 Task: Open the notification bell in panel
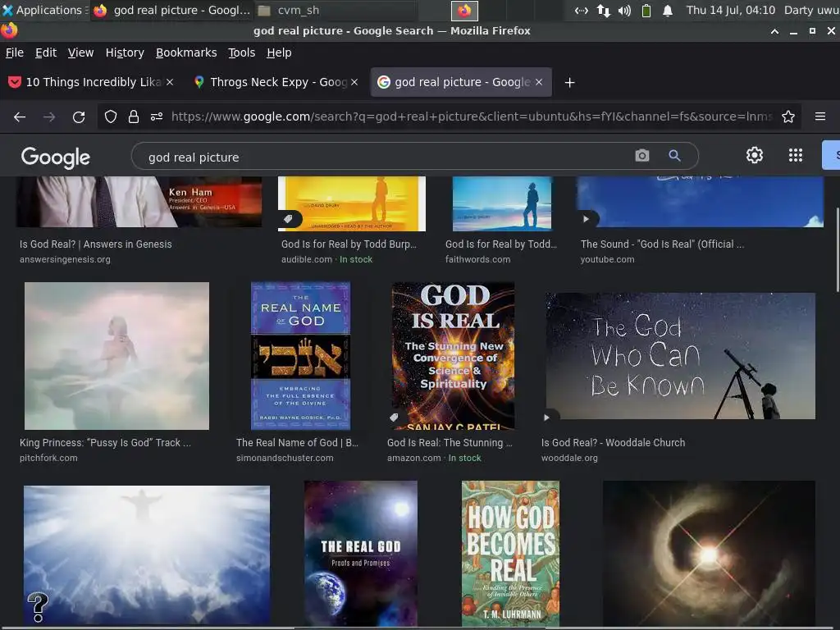668,10
